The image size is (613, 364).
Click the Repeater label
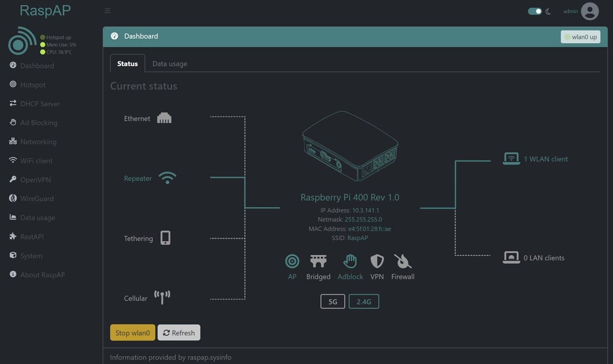pos(138,178)
